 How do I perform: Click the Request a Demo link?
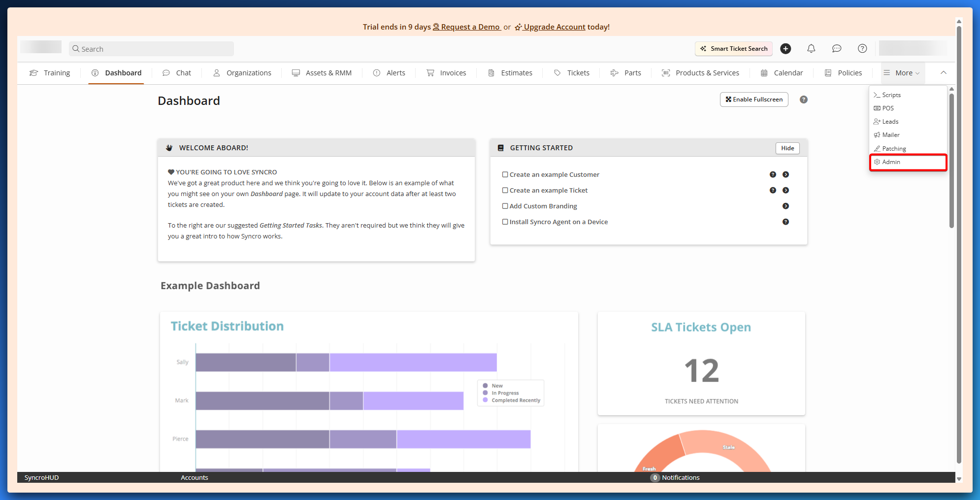(x=466, y=27)
